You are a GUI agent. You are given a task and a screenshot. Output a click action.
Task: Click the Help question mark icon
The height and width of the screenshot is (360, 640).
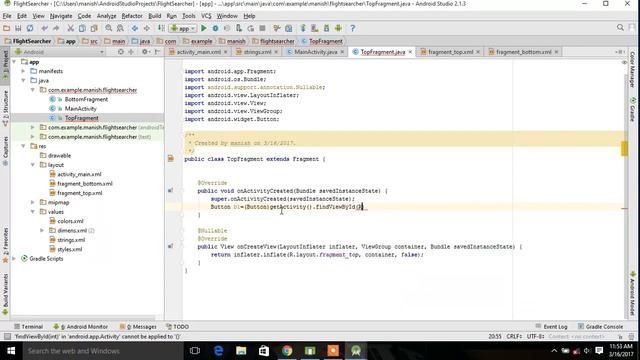pos(353,28)
